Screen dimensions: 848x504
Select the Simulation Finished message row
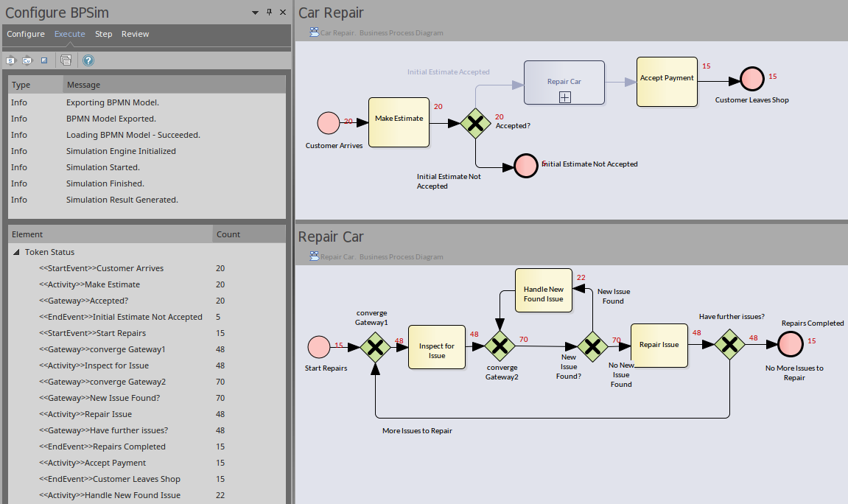tap(105, 183)
